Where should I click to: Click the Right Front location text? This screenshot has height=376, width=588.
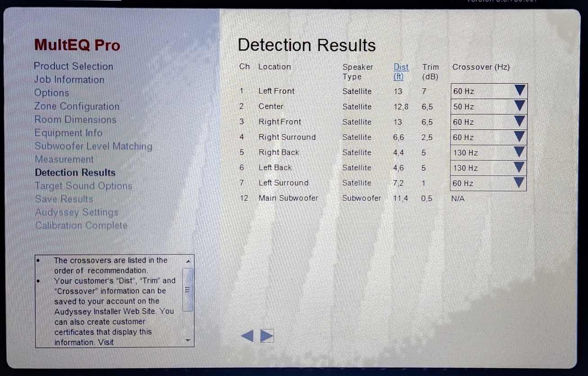(x=280, y=122)
